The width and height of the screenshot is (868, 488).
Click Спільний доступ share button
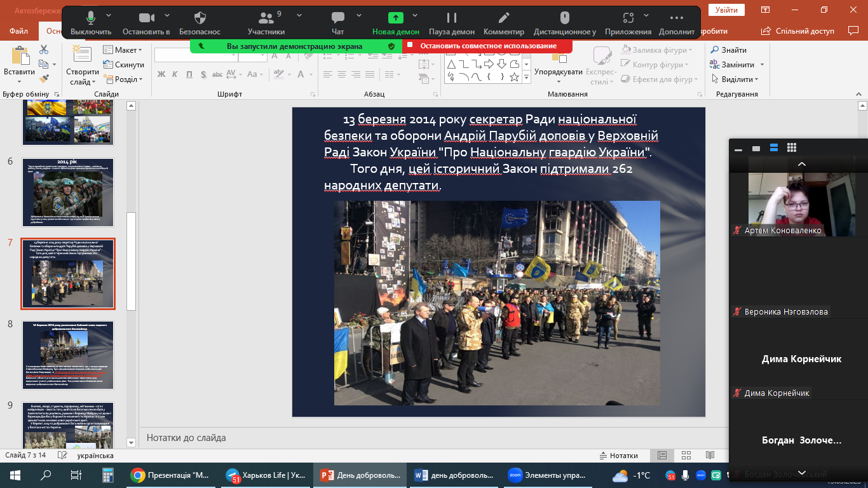[799, 30]
